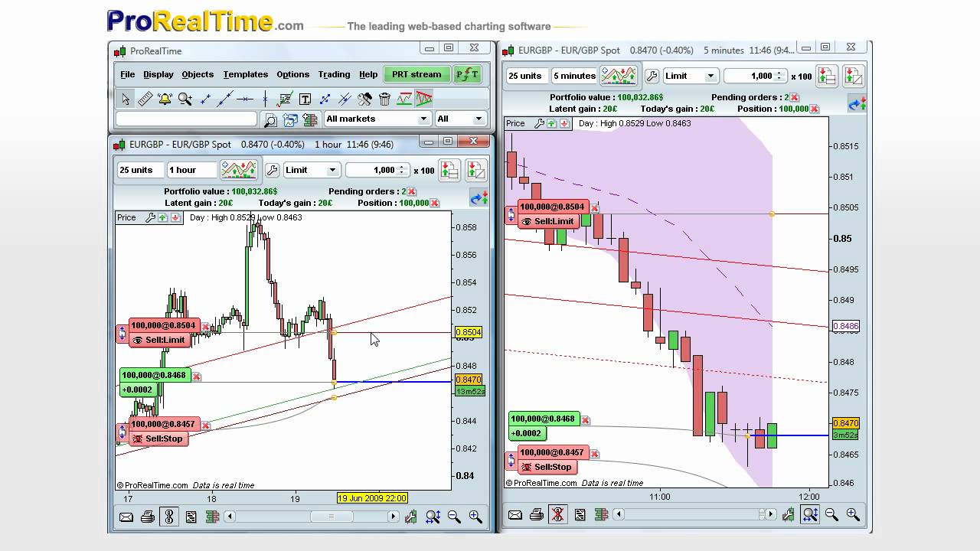Open the alarm bell alerts tool

[x=165, y=99]
